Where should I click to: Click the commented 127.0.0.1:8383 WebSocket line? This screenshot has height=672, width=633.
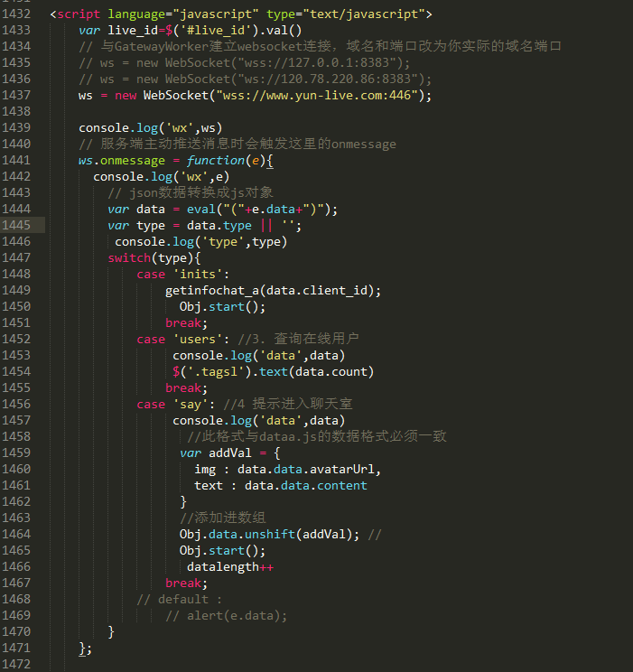point(245,63)
